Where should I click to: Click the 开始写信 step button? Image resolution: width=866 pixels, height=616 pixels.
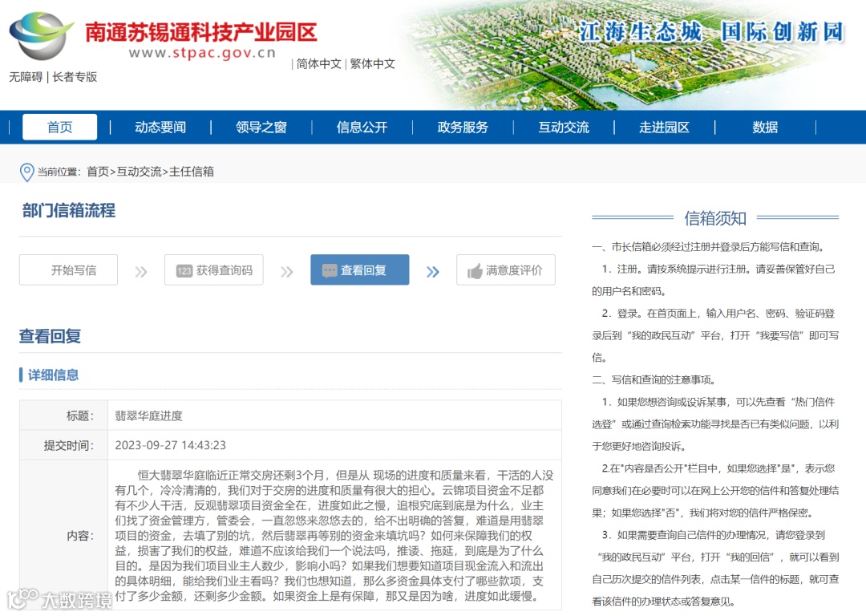[68, 269]
